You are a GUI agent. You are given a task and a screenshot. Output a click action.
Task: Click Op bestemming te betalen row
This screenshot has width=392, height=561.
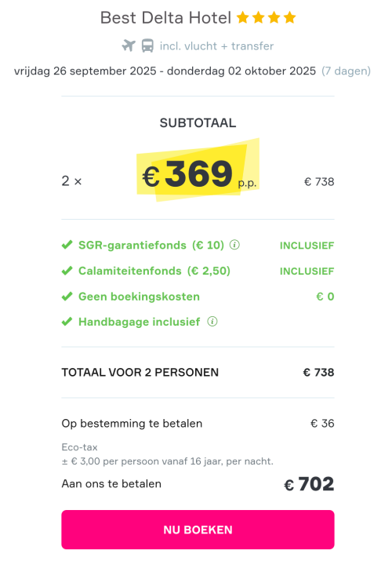(198, 423)
